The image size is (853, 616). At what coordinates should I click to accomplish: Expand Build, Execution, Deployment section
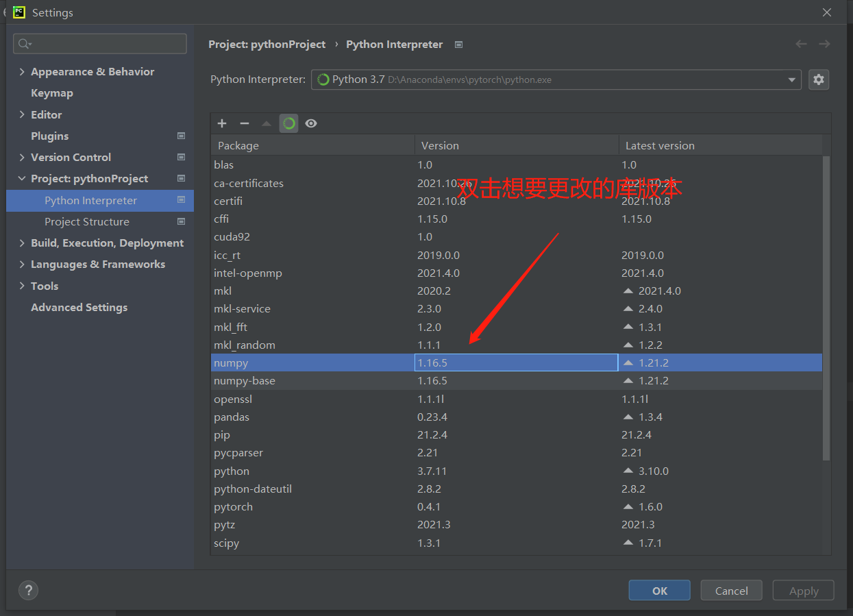pos(22,243)
